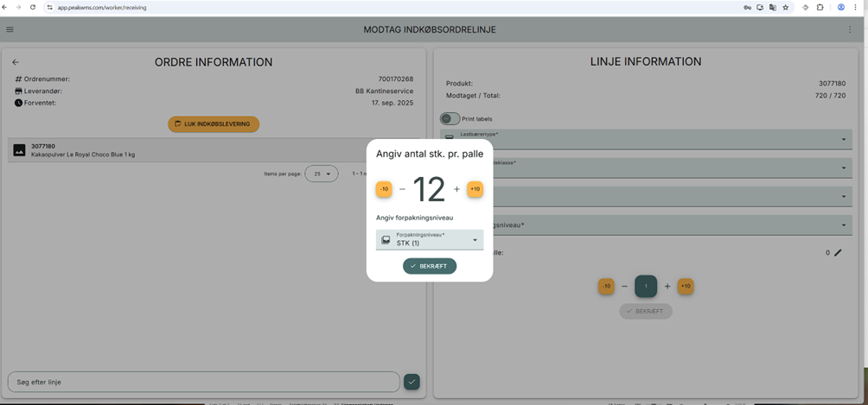Click the browser forward arrow
Viewport: 868px width, 405px height.
[19, 8]
